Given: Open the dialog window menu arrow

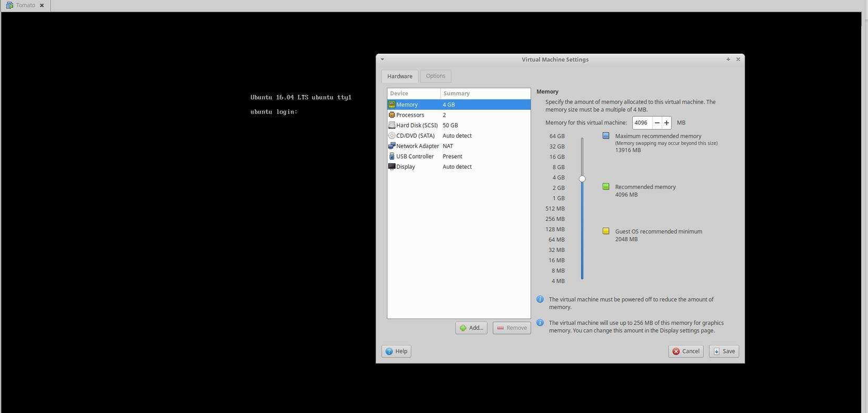Looking at the screenshot, I should click(382, 59).
